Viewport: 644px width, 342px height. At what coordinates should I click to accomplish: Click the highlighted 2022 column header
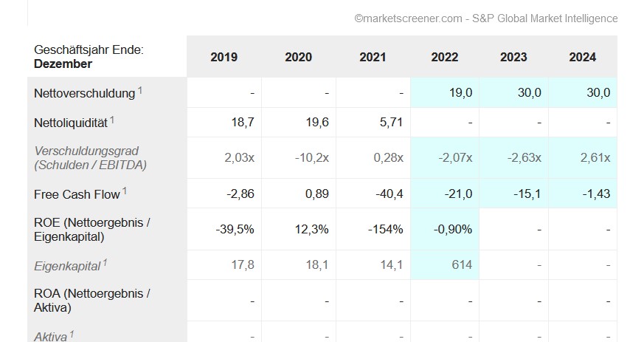pyautogui.click(x=444, y=57)
